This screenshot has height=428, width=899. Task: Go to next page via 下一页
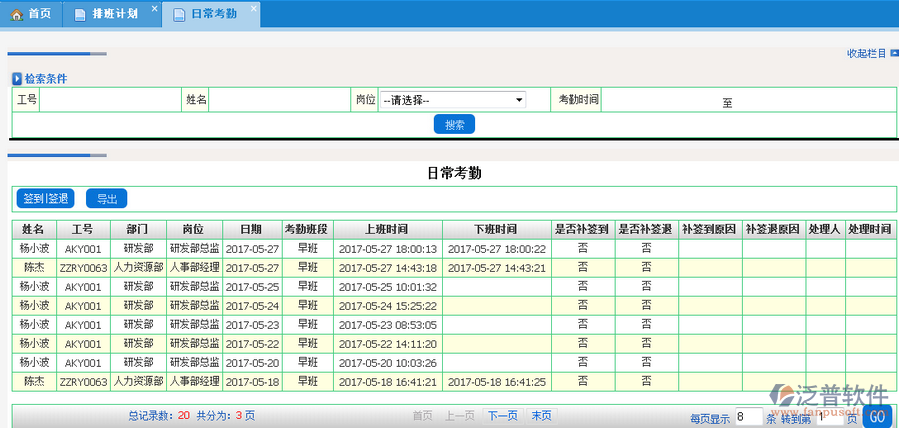(503, 416)
